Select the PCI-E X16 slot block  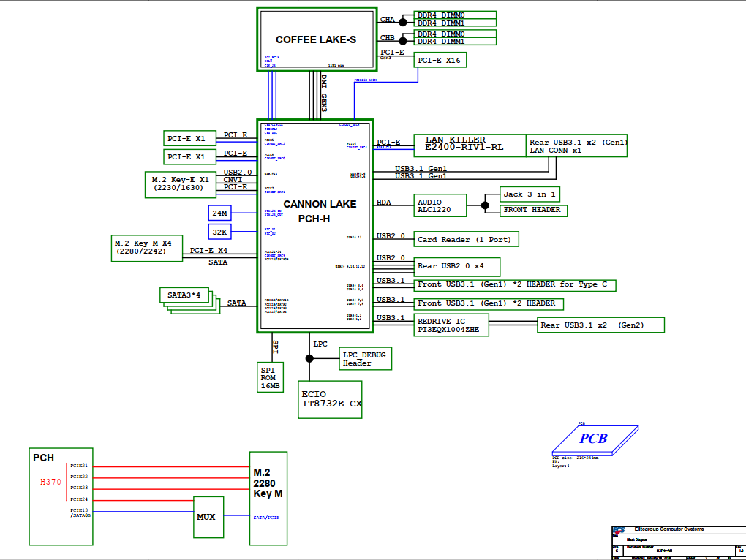440,60
